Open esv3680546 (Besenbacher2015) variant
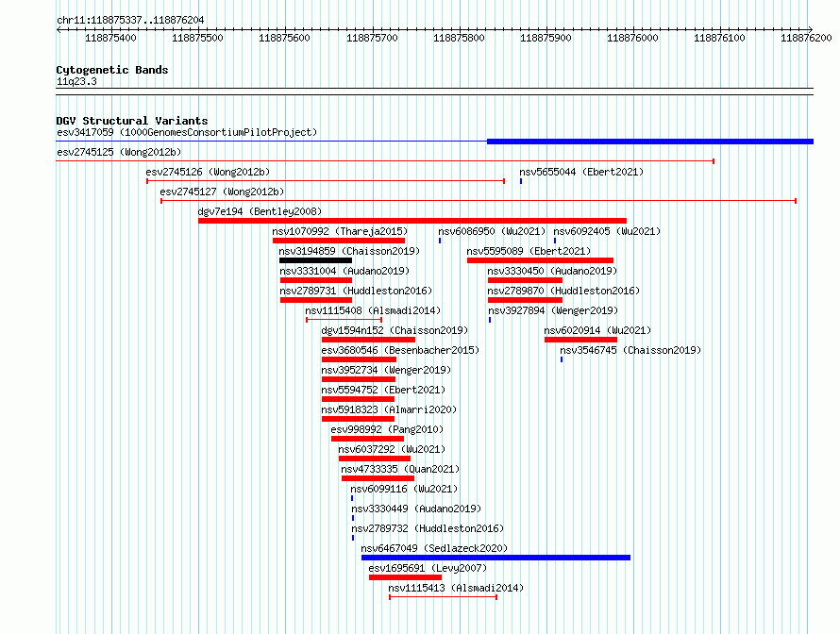The width and height of the screenshot is (840, 634). tap(400, 350)
